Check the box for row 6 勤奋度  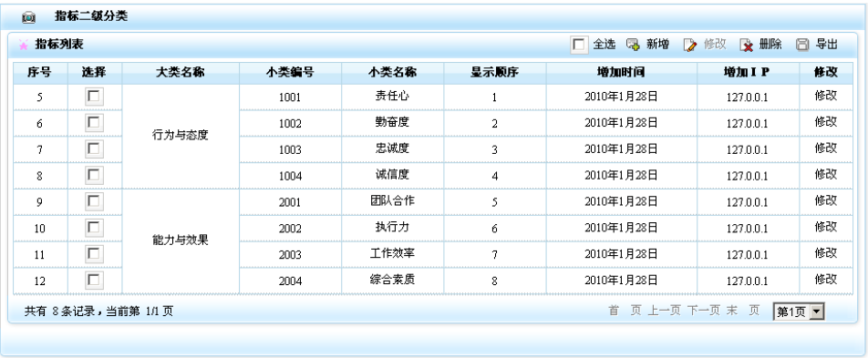[94, 123]
